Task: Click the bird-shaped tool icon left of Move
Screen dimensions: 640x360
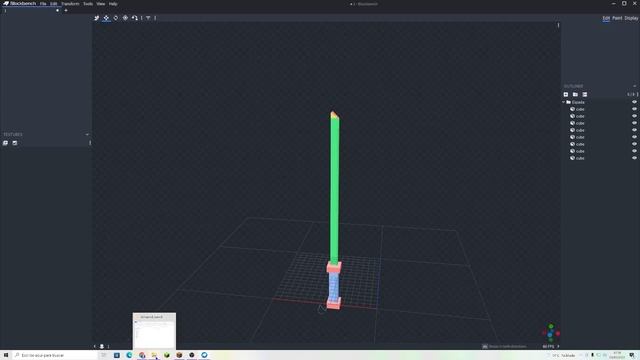Action: 97,18
